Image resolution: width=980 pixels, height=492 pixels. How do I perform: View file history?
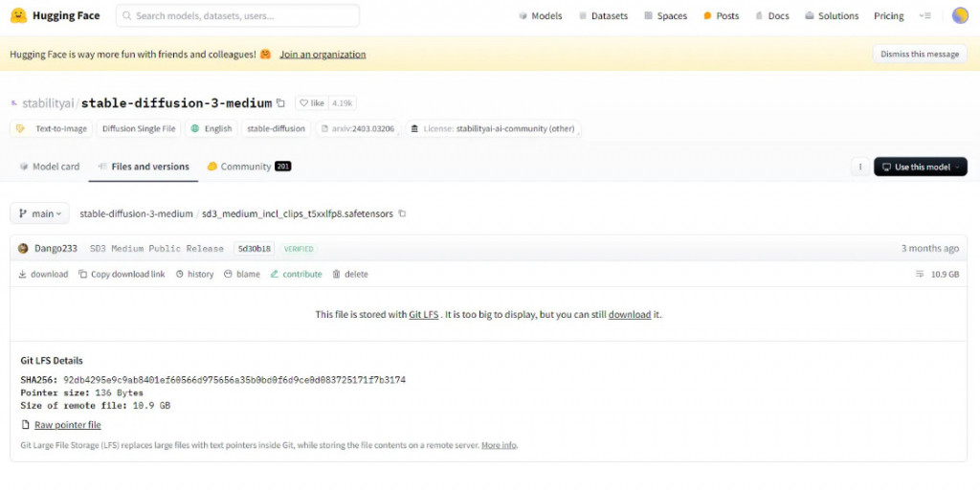194,274
